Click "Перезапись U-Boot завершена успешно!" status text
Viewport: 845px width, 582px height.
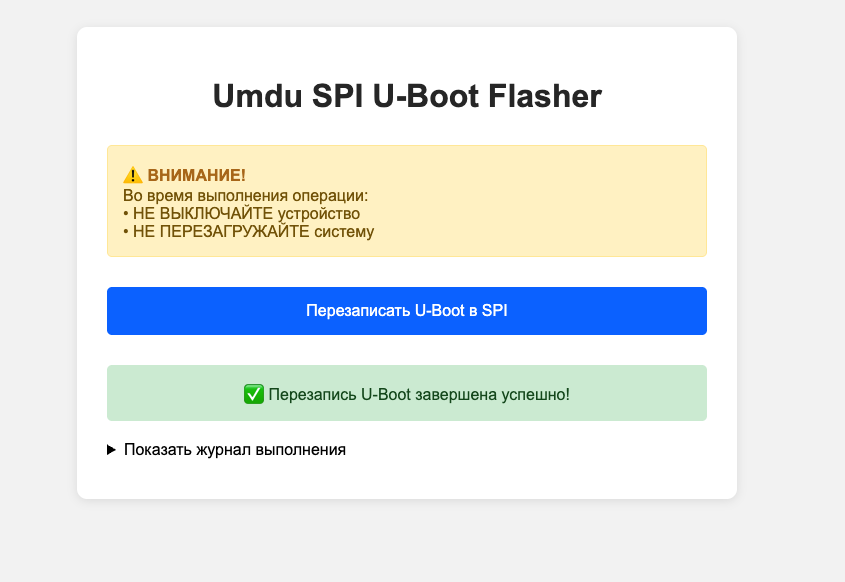419,394
